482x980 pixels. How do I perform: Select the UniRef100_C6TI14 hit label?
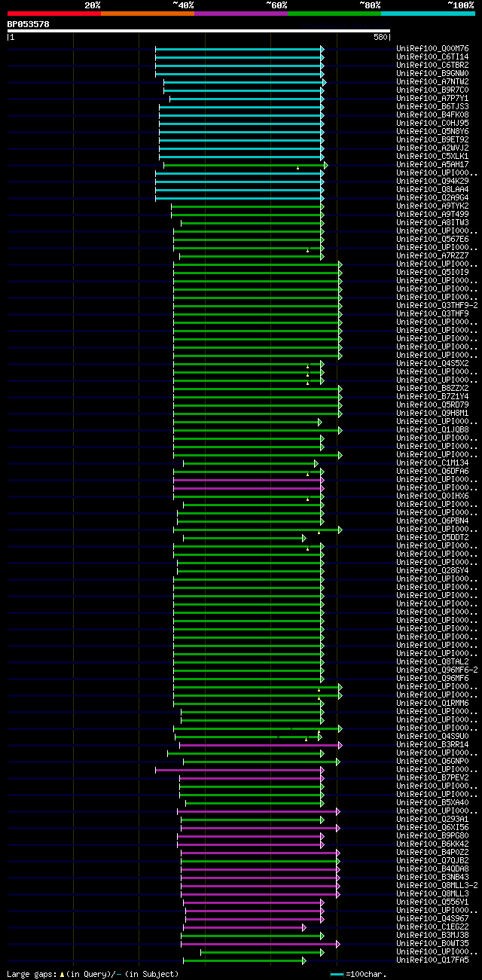[x=432, y=57]
